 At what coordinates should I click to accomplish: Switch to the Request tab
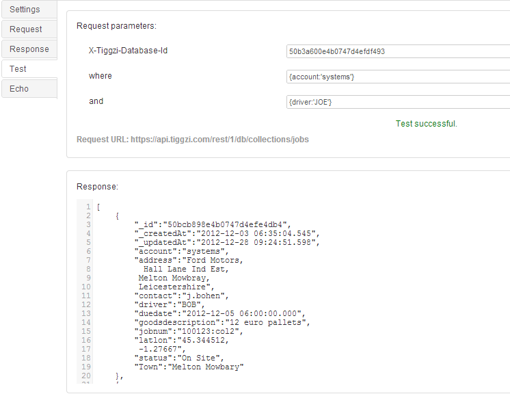[x=26, y=29]
